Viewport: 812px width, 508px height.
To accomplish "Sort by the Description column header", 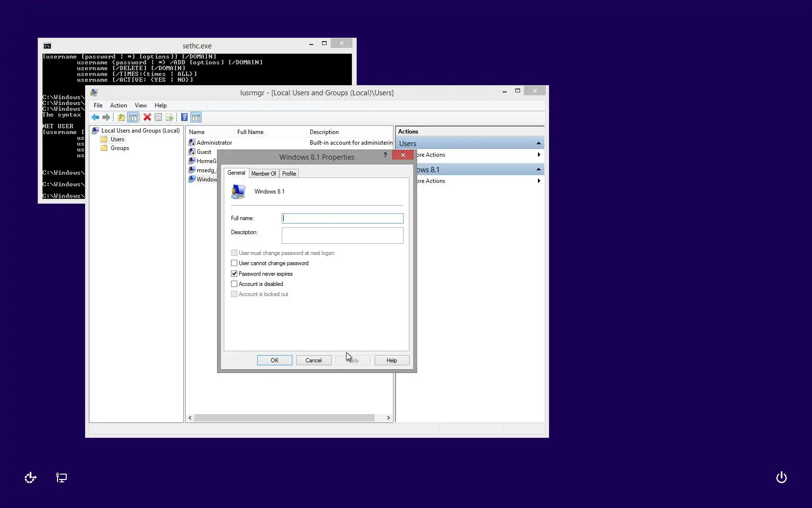I will coord(350,132).
